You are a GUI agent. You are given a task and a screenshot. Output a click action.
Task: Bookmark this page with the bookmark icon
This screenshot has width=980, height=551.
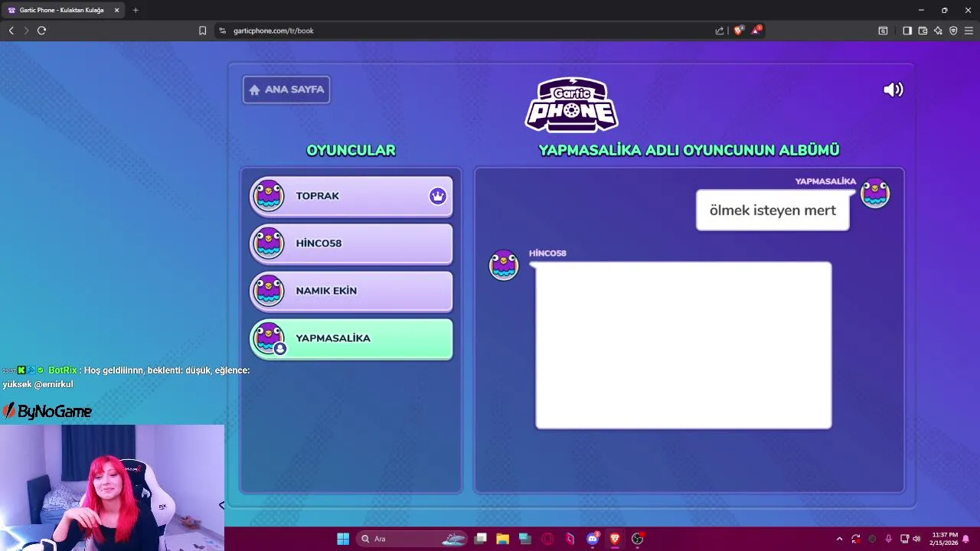coord(202,31)
